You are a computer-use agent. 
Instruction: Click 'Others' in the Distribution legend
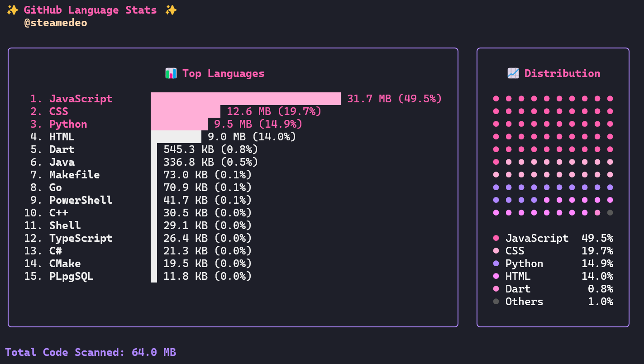525,302
